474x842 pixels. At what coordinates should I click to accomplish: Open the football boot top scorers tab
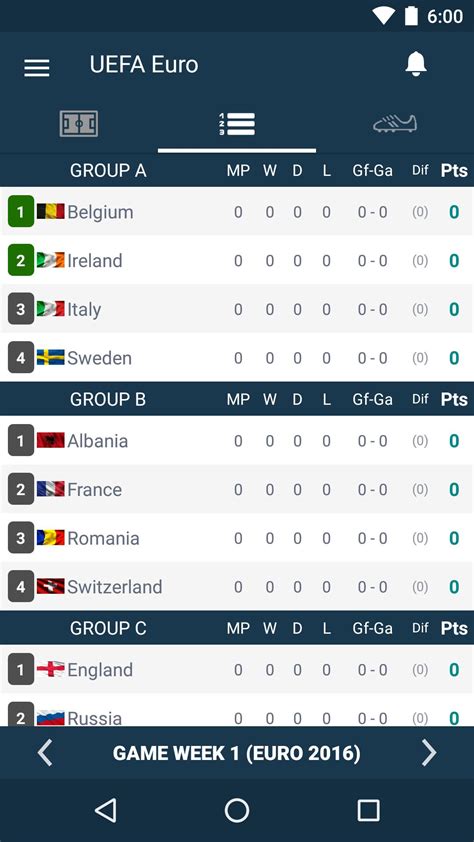(x=395, y=124)
